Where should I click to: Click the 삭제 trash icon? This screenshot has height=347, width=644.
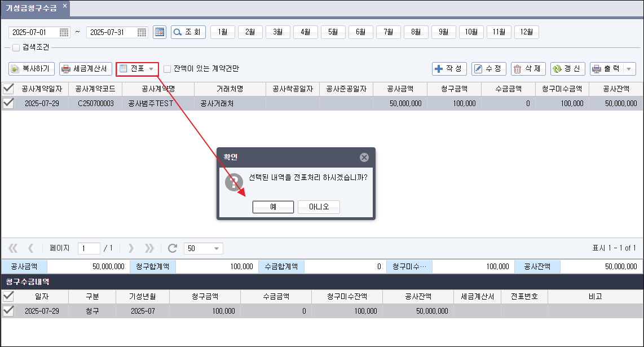[x=517, y=68]
